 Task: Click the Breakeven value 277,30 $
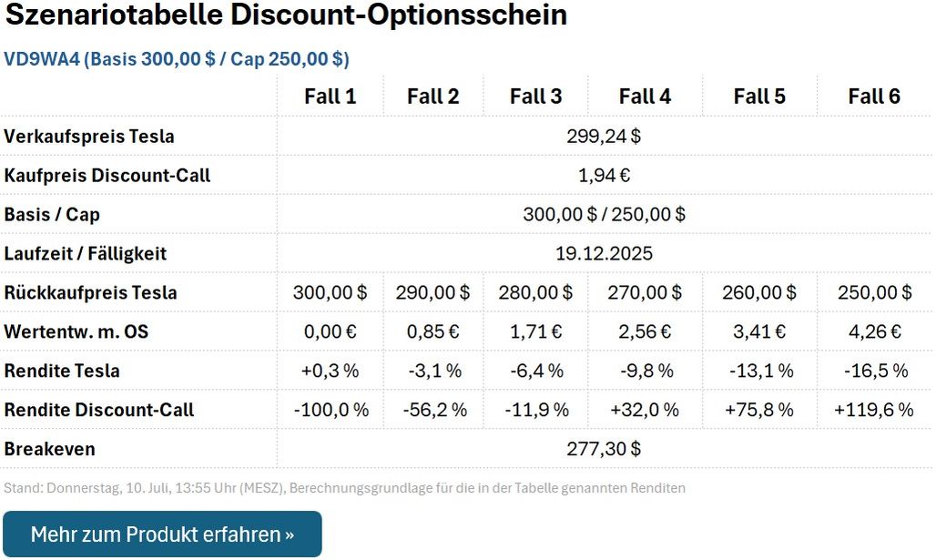[604, 449]
